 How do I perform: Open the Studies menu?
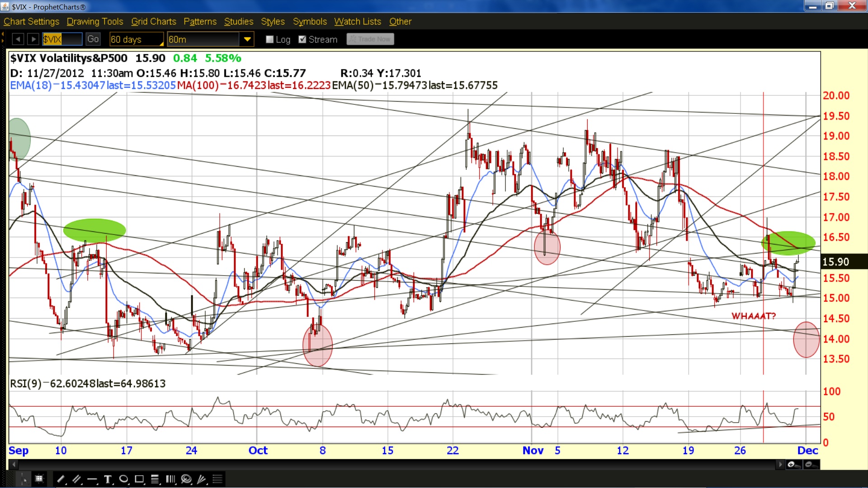239,21
